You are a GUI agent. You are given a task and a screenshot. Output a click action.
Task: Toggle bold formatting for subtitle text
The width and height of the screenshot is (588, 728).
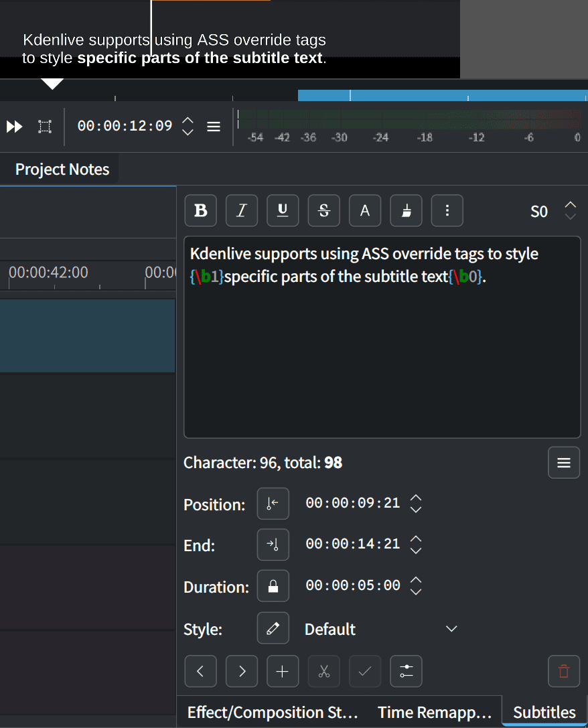tap(200, 210)
